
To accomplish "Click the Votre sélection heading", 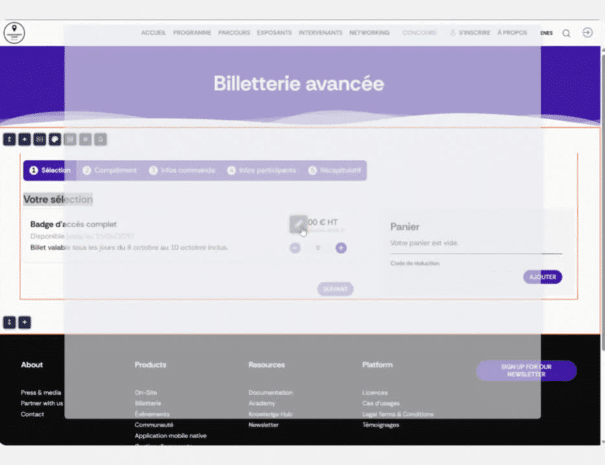I will 58,199.
